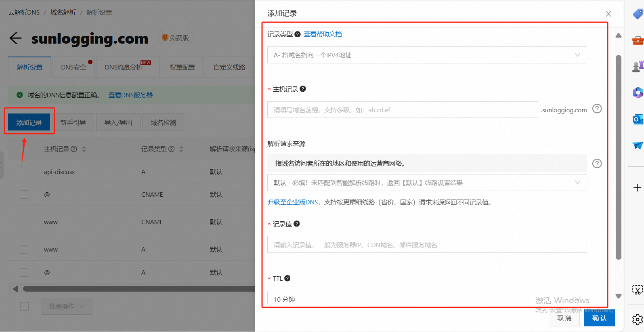Click the 主机记录 domain prefix input field
Image resolution: width=644 pixels, height=332 pixels.
(x=402, y=110)
